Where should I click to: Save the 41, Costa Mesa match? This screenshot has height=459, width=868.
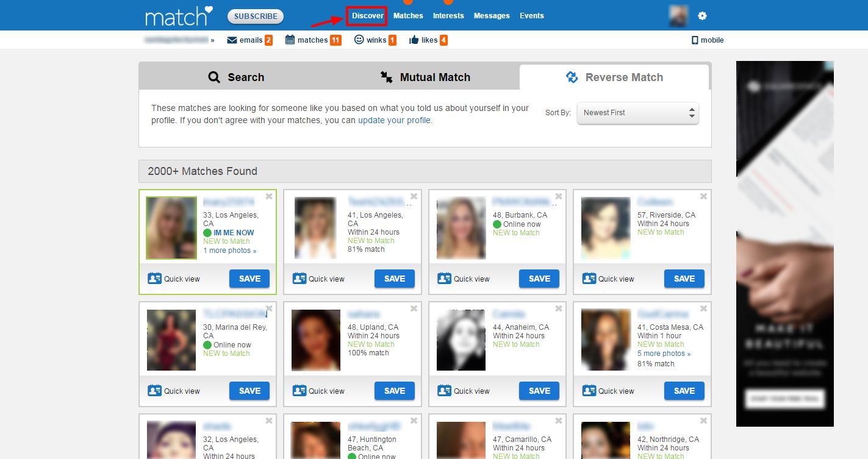click(x=684, y=391)
